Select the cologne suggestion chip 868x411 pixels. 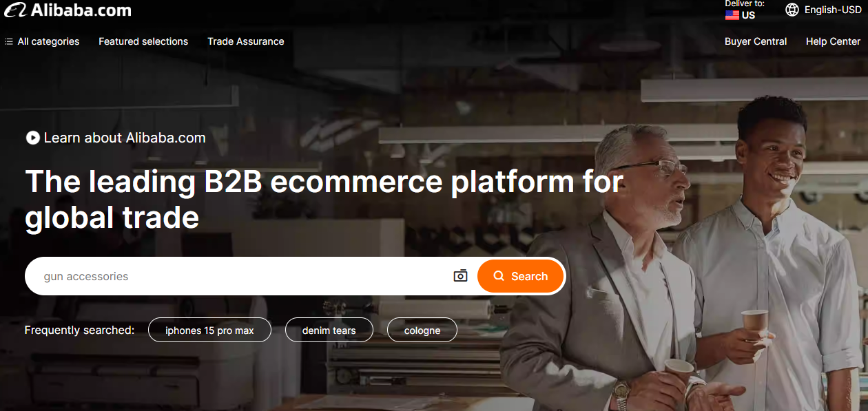click(x=422, y=330)
